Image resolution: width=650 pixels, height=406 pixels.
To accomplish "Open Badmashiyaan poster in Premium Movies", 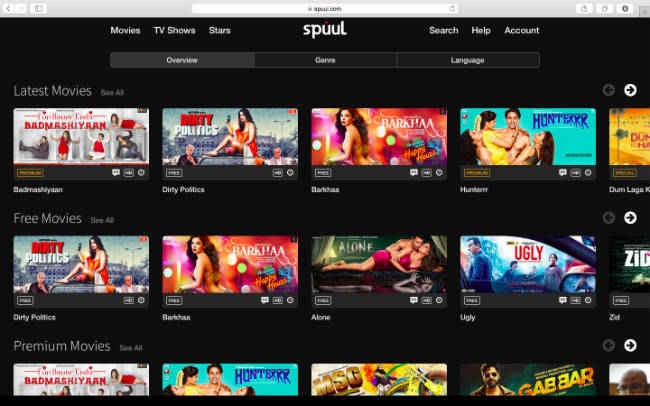I will [81, 379].
